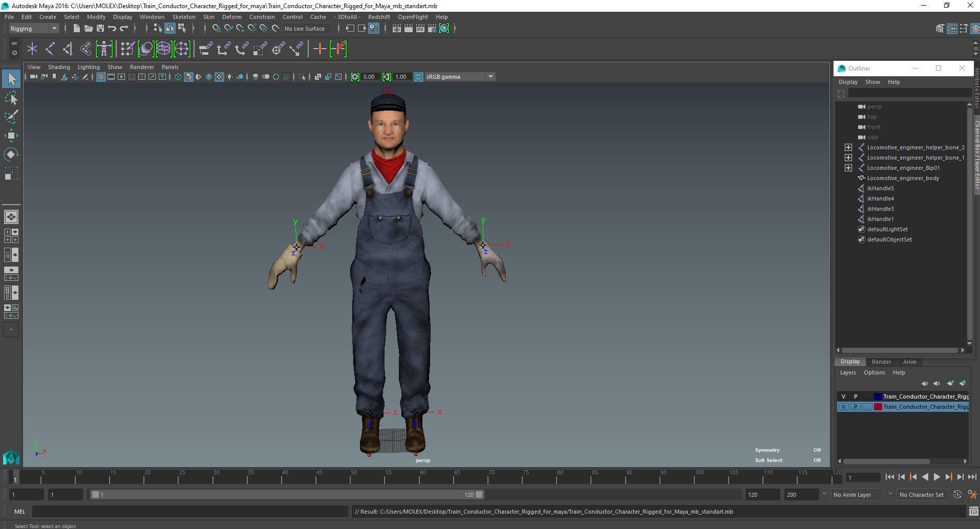Click the IK Handle shelf icon
This screenshot has height=529, width=980.
[68, 49]
